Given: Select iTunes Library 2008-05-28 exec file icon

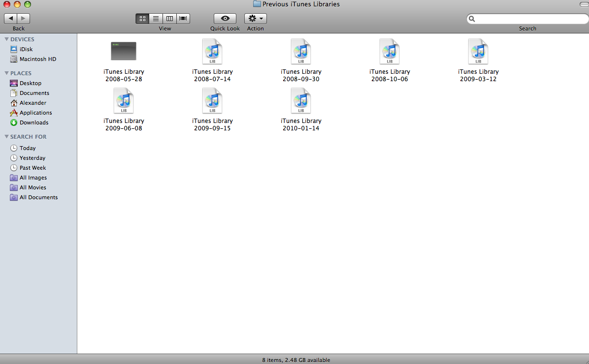Looking at the screenshot, I should click(124, 51).
